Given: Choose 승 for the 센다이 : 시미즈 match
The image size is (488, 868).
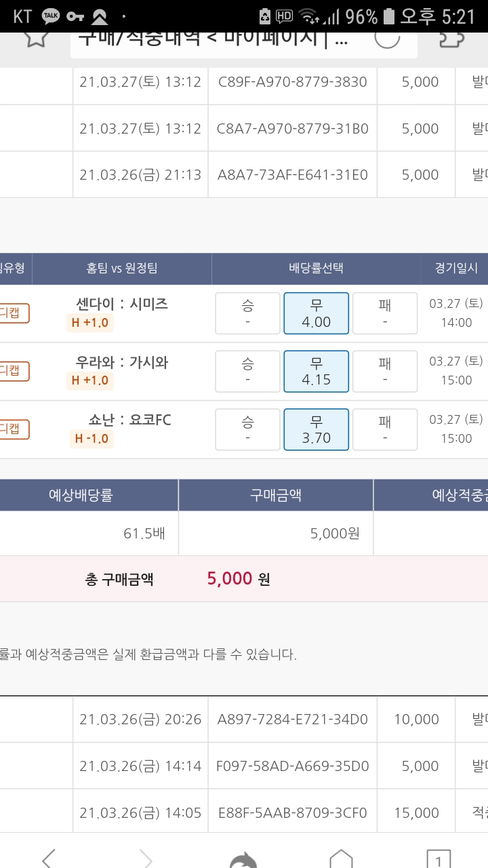Looking at the screenshot, I should click(247, 313).
